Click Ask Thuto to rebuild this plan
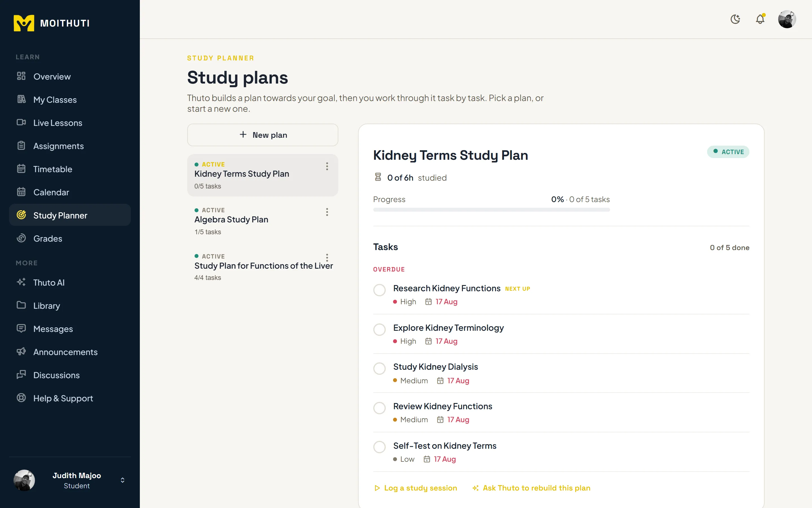The image size is (812, 508). pyautogui.click(x=531, y=488)
